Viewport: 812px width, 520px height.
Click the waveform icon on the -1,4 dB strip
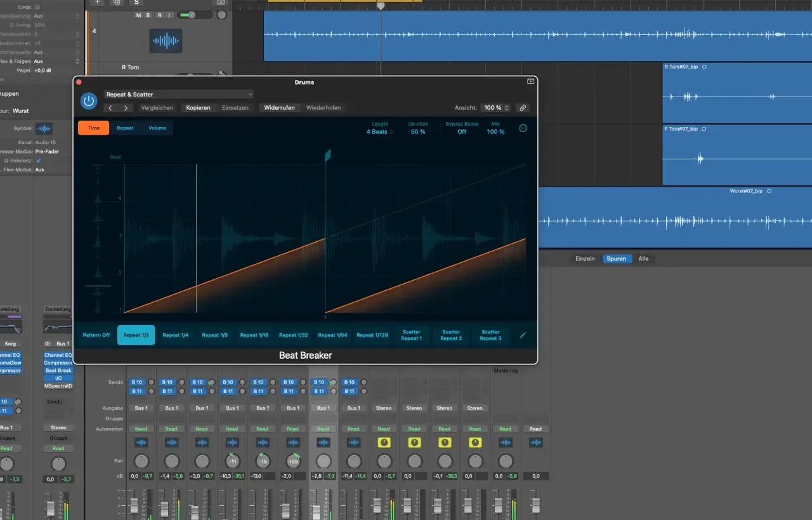pyautogui.click(x=171, y=443)
